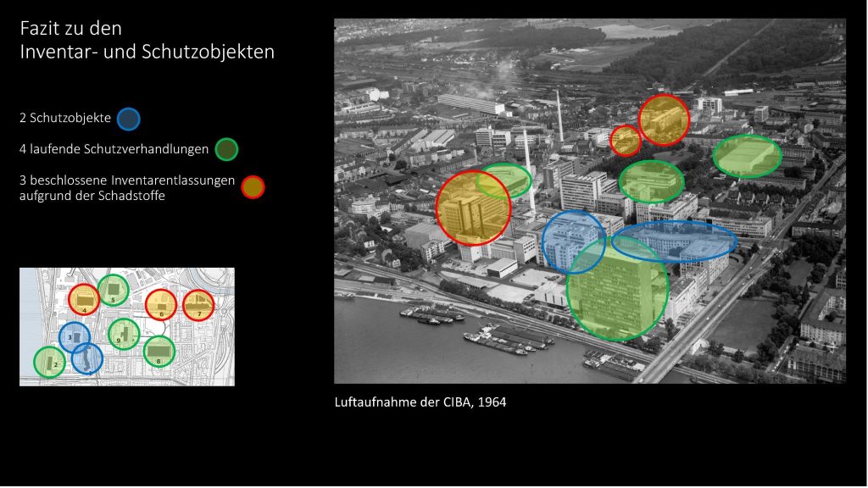Image resolution: width=868 pixels, height=488 pixels.
Task: Click the blue legend circle beside Schutzobjekte
Action: click(129, 119)
